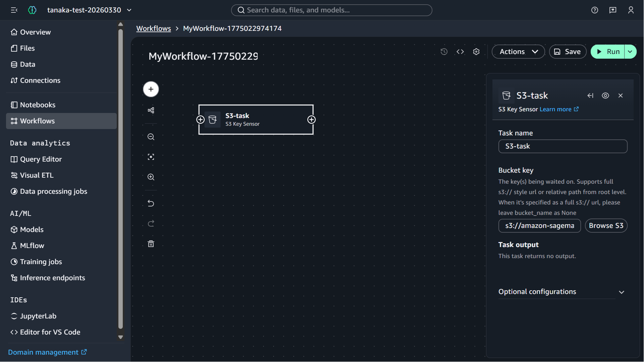Open the feedback chat icon
The image size is (644, 362).
click(613, 10)
